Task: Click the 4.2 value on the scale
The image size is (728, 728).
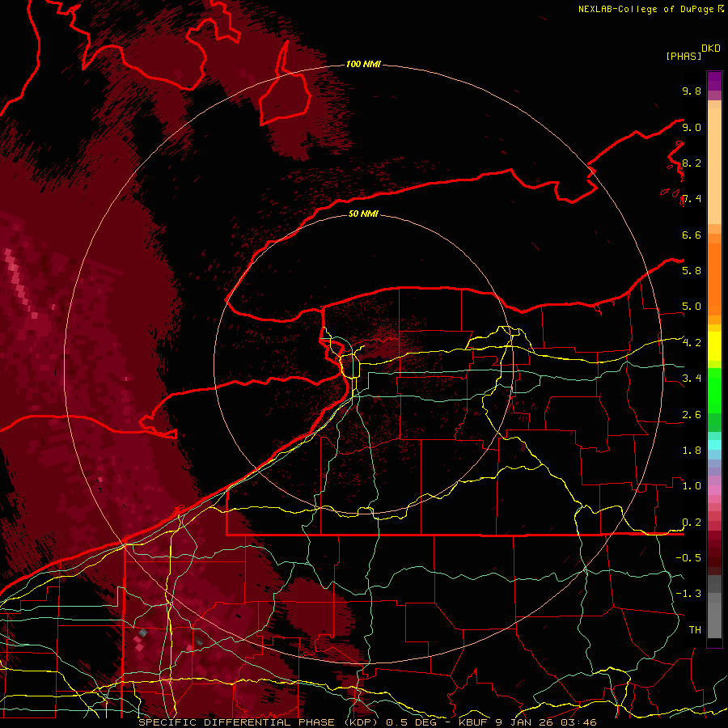Action: tap(692, 343)
